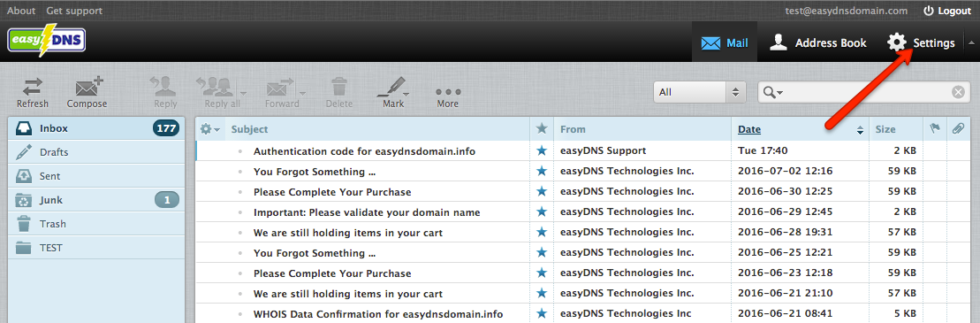The height and width of the screenshot is (323, 980).
Task: Select the Junk folder
Action: (x=96, y=200)
